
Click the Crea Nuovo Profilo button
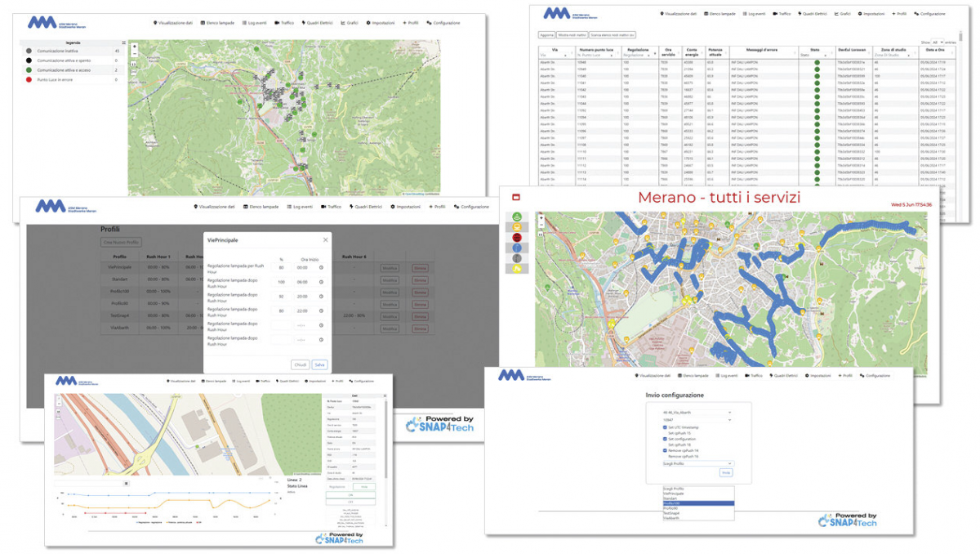121,243
